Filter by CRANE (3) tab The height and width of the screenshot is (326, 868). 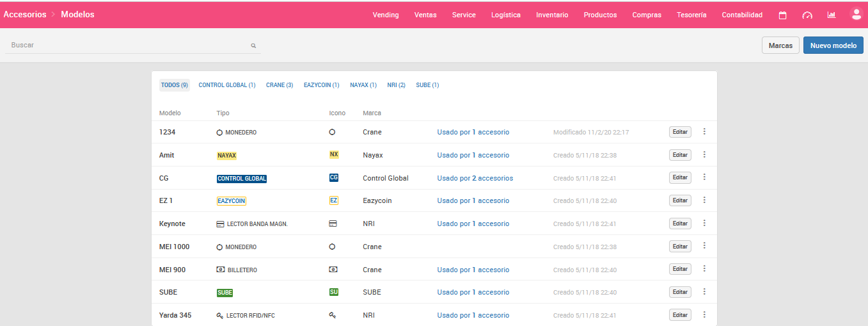(x=280, y=85)
